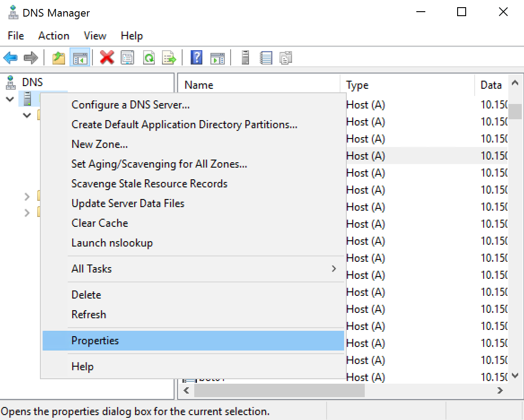Screen dimensions: 524x420
Task: Refresh the view using the toolbar icon
Action: (x=148, y=57)
